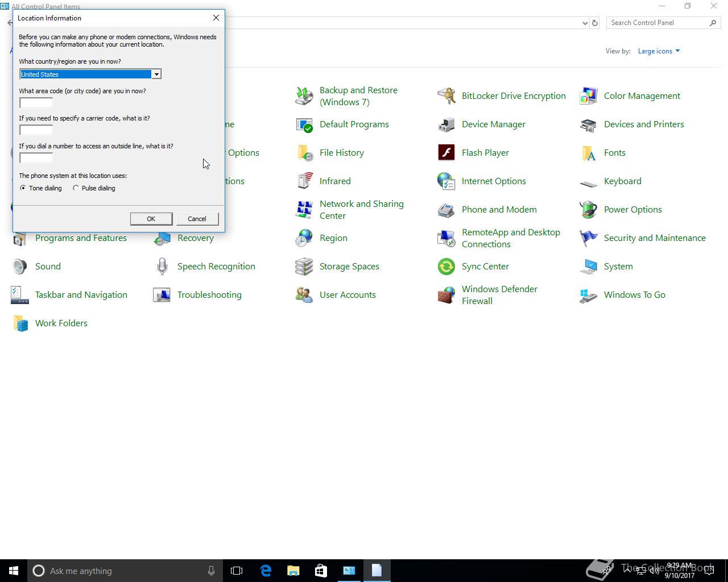728x582 pixels.
Task: Open User Accounts icon
Action: coord(304,295)
